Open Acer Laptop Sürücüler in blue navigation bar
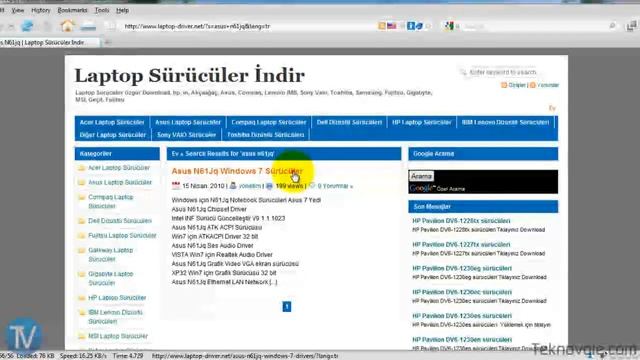The image size is (640, 360). 112,122
